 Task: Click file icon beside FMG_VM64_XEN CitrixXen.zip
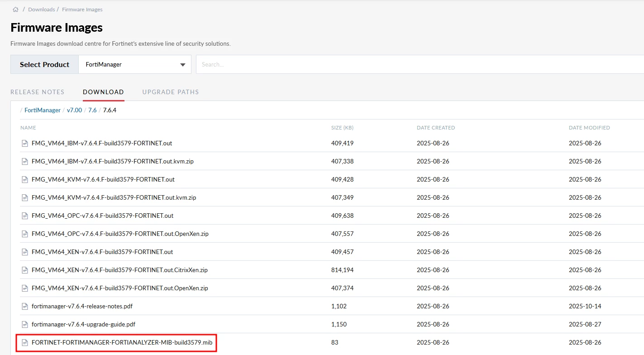[25, 270]
